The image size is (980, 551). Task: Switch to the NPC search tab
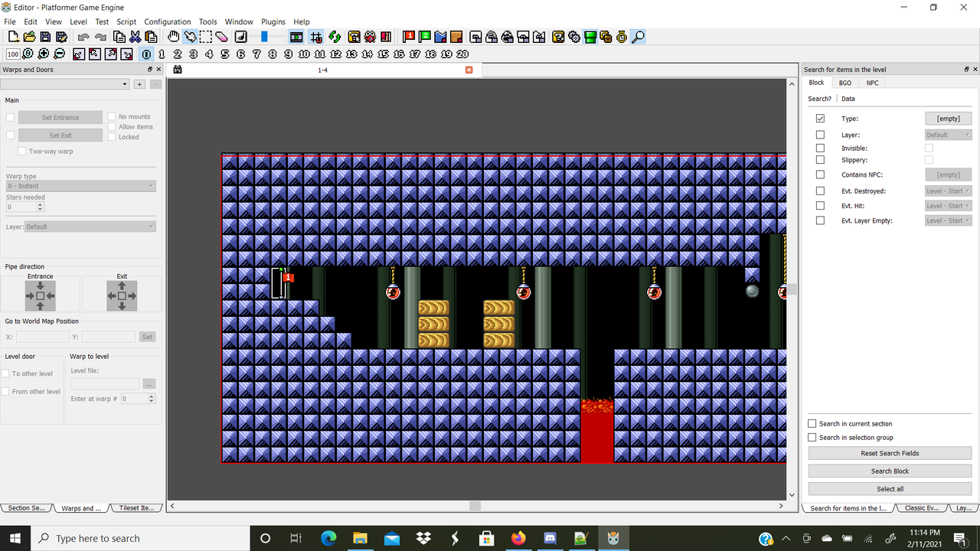872,83
